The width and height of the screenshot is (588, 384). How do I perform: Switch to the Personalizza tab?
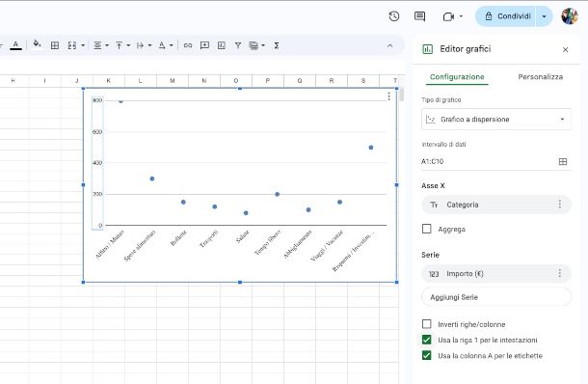tap(541, 77)
